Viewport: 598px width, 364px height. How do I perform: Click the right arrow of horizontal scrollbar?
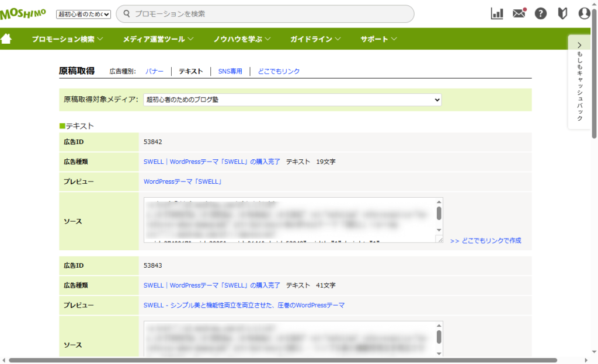point(586,360)
